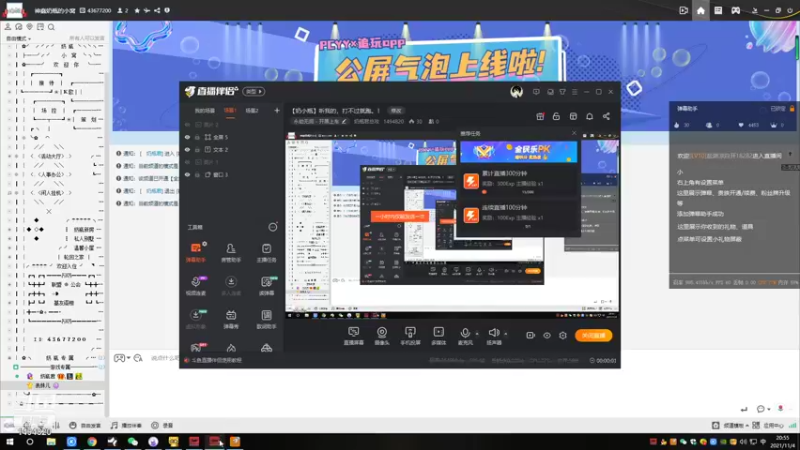
Task: Toggle visibility of 文本 2 source
Action: 187,149
